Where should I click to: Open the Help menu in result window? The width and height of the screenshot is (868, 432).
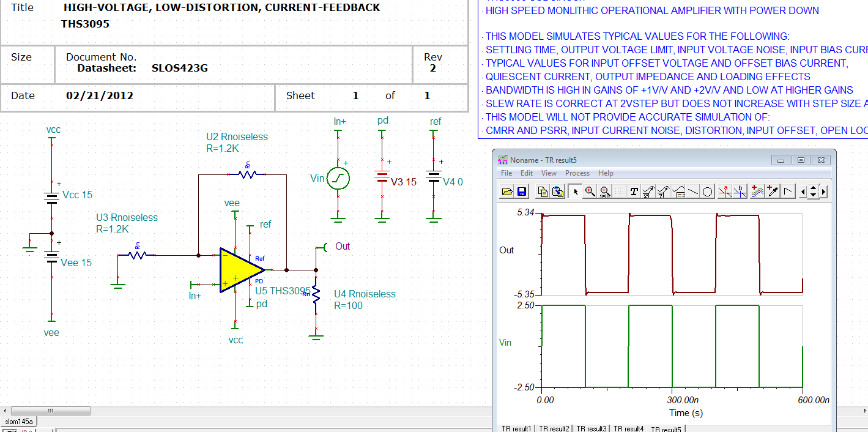(606, 173)
